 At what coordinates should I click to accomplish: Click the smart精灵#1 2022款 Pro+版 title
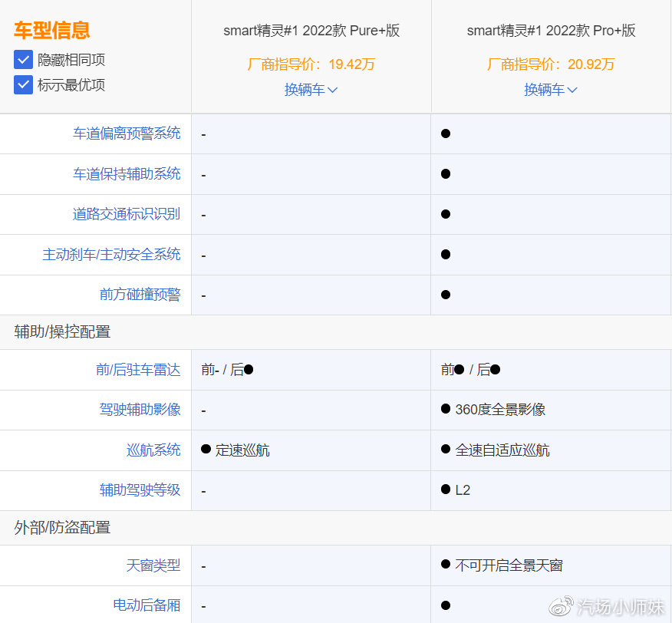551,31
